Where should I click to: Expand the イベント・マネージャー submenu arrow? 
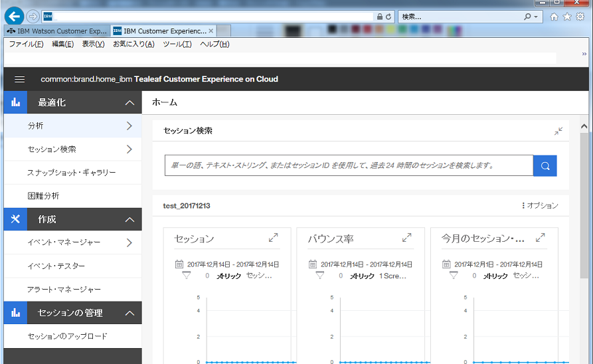pos(129,242)
